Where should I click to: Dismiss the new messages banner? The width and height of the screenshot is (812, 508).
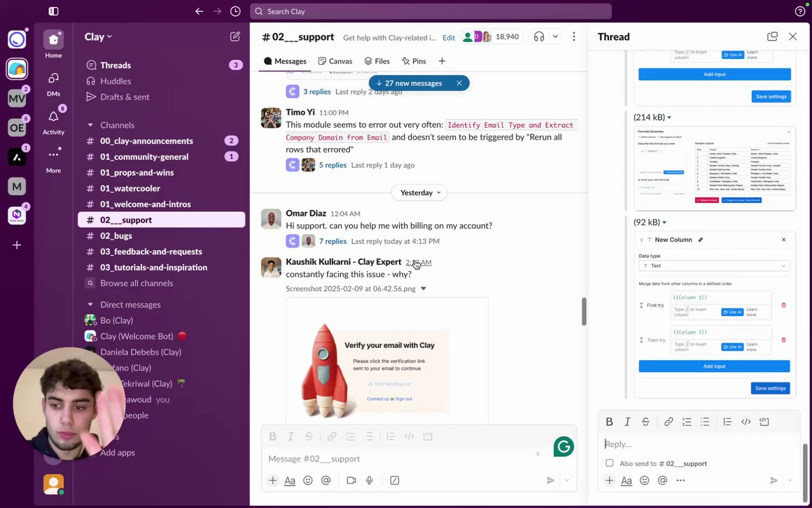pos(459,83)
